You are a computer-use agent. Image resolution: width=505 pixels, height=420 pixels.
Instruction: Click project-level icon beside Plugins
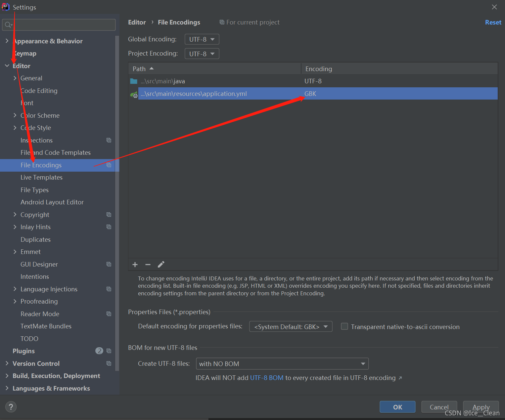pos(109,351)
